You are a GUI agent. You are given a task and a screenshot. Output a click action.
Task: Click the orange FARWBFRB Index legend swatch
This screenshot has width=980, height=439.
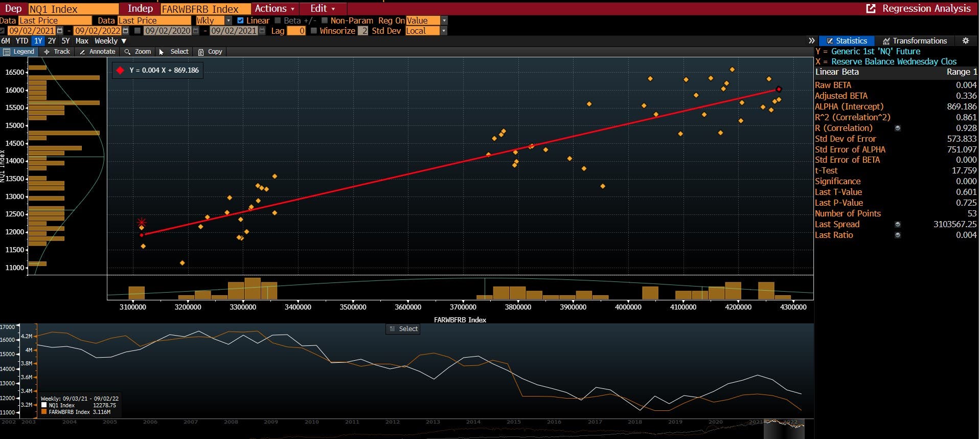[x=44, y=412]
